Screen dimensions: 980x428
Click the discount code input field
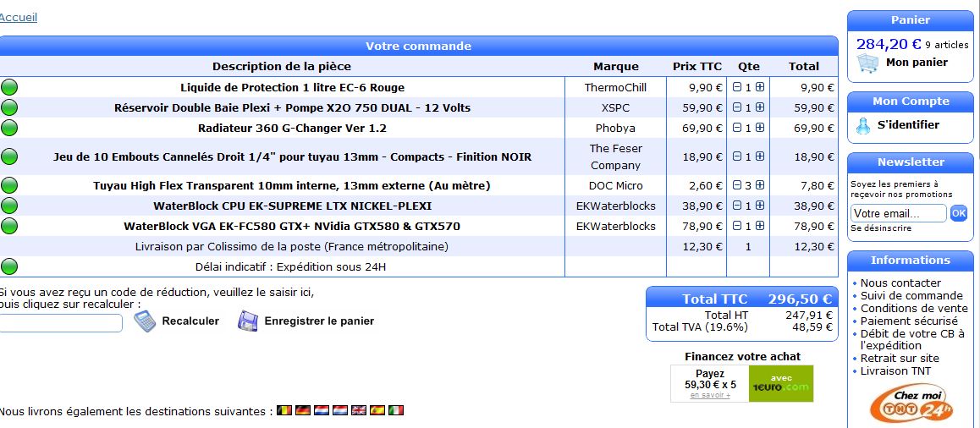(60, 323)
